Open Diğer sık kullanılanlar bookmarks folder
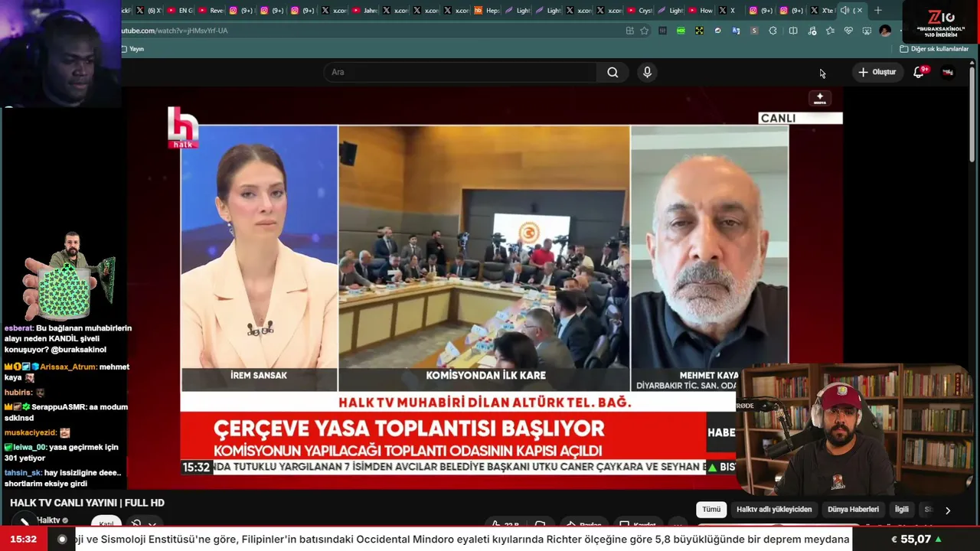This screenshot has width=980, height=551. click(934, 49)
